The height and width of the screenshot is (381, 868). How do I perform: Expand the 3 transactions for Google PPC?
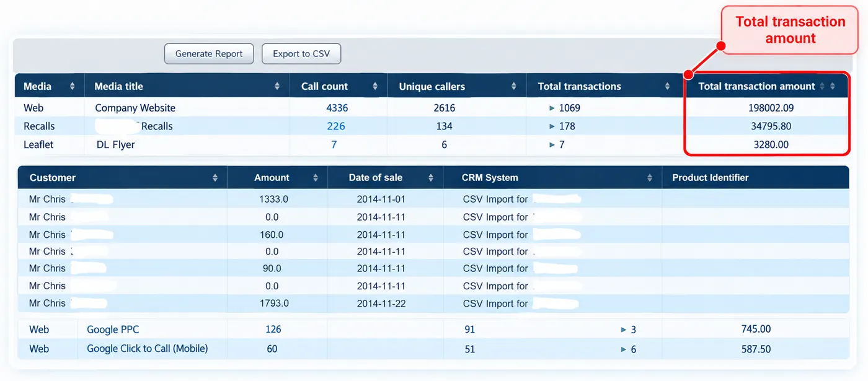coord(624,330)
